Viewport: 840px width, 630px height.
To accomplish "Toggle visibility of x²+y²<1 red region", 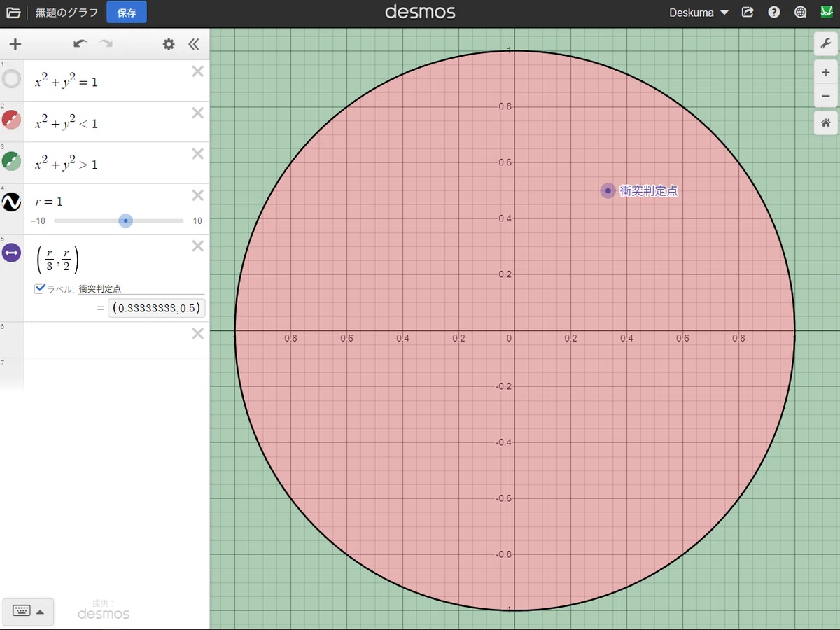I will pyautogui.click(x=11, y=120).
